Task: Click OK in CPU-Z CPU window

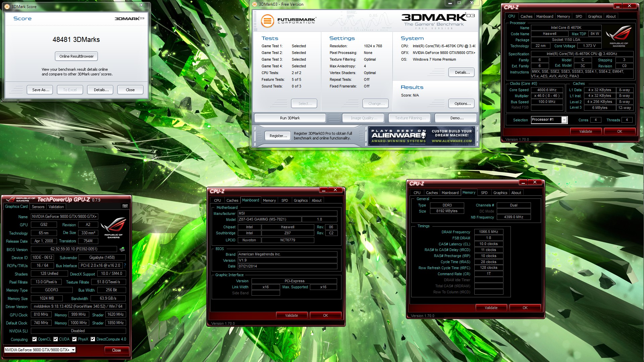Action: pos(620,131)
